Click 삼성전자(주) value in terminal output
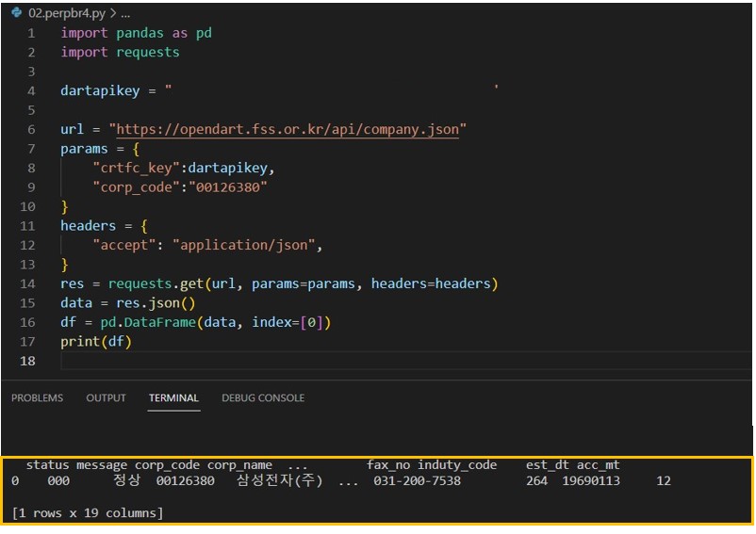This screenshot has height=534, width=756. (280, 480)
